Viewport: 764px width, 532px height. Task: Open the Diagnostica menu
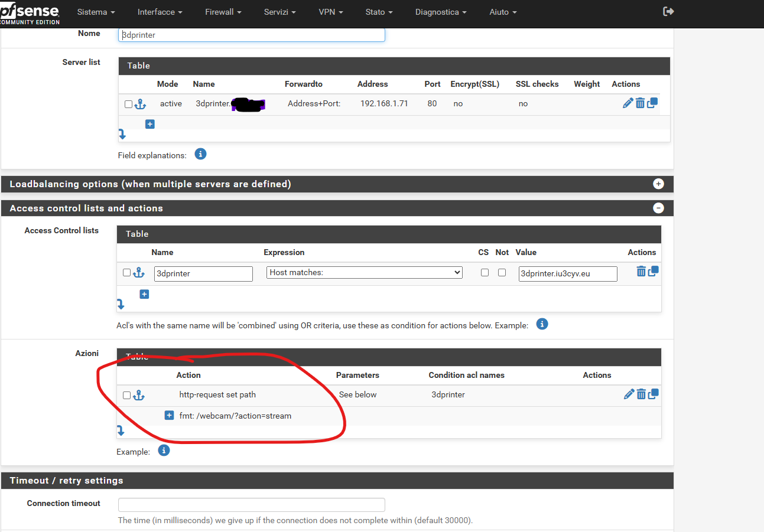(440, 12)
